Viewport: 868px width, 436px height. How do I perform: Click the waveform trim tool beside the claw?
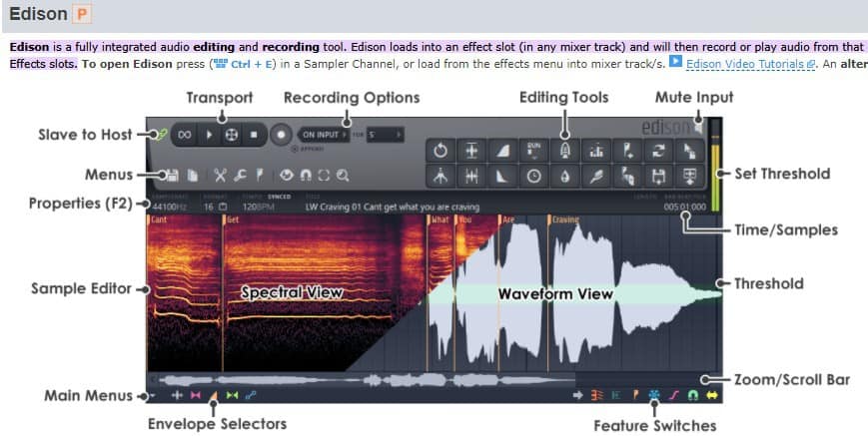coord(471,177)
